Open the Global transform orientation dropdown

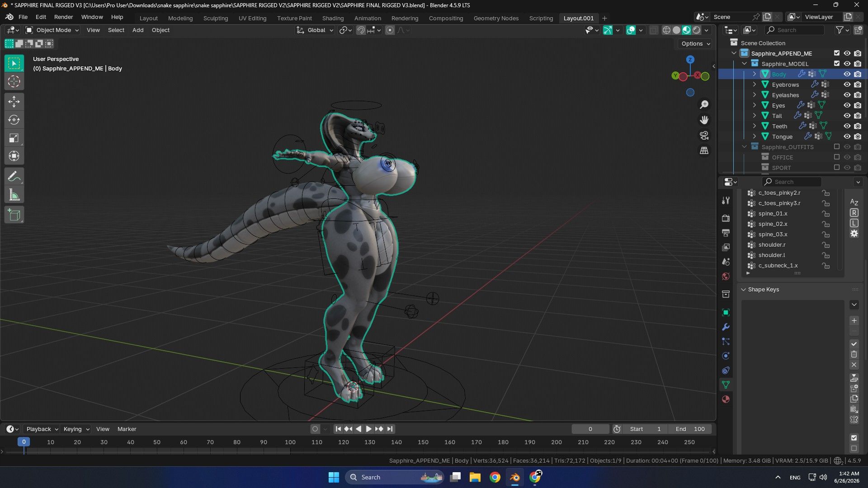pos(315,30)
